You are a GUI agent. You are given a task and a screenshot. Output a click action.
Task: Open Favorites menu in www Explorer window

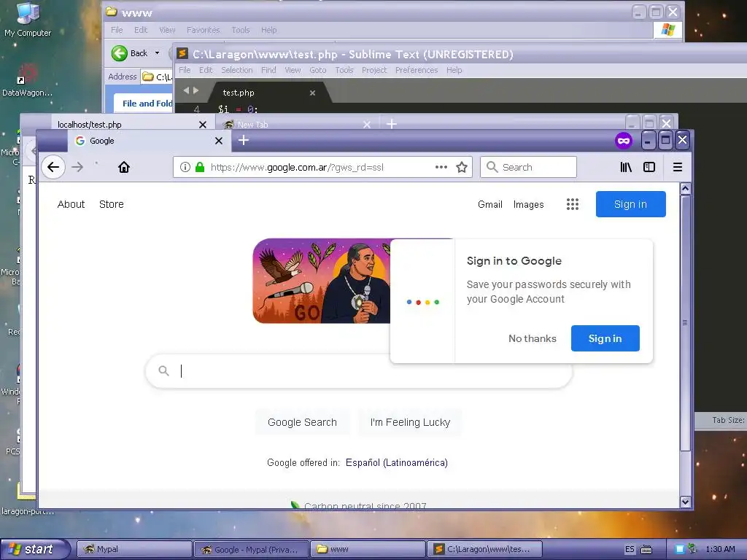pos(204,30)
